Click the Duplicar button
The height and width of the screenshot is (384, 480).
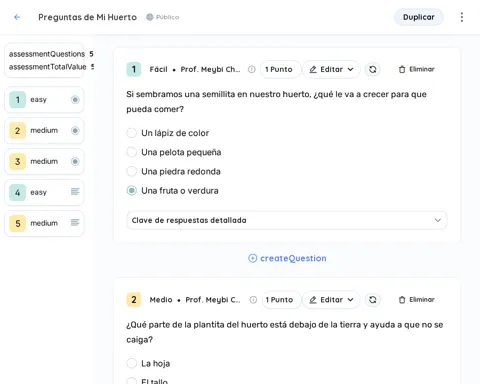419,17
